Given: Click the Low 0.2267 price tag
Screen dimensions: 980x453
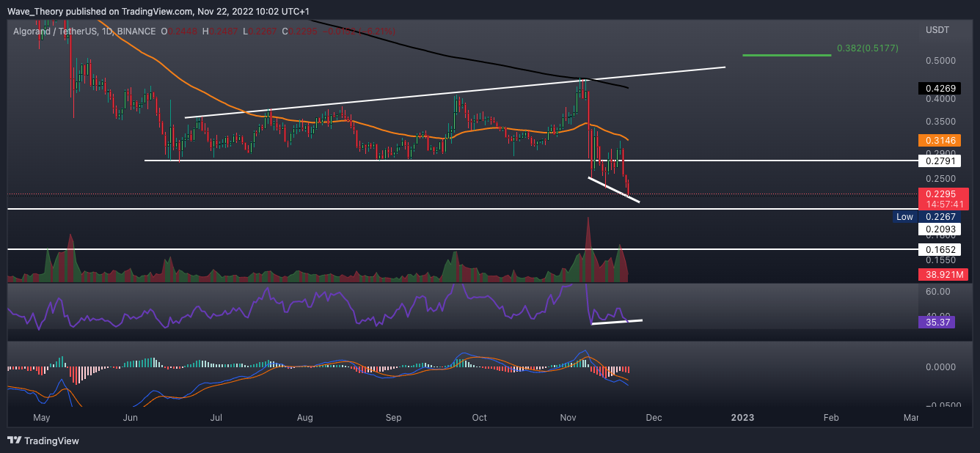Looking at the screenshot, I should pyautogui.click(x=929, y=217).
